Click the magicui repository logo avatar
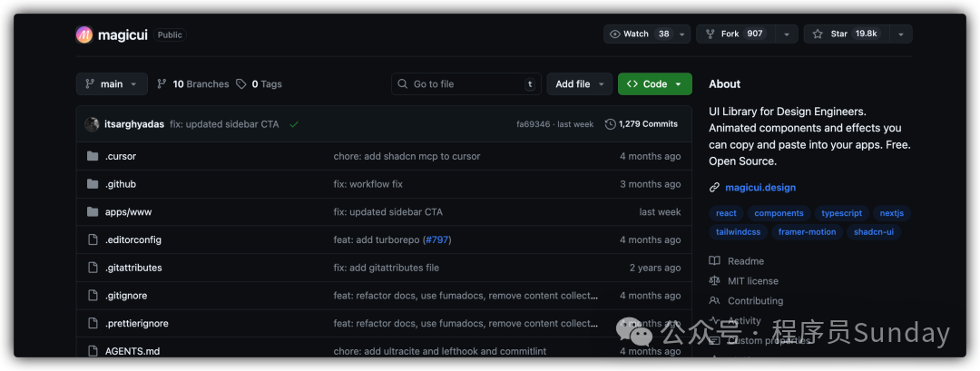 pyautogui.click(x=84, y=34)
